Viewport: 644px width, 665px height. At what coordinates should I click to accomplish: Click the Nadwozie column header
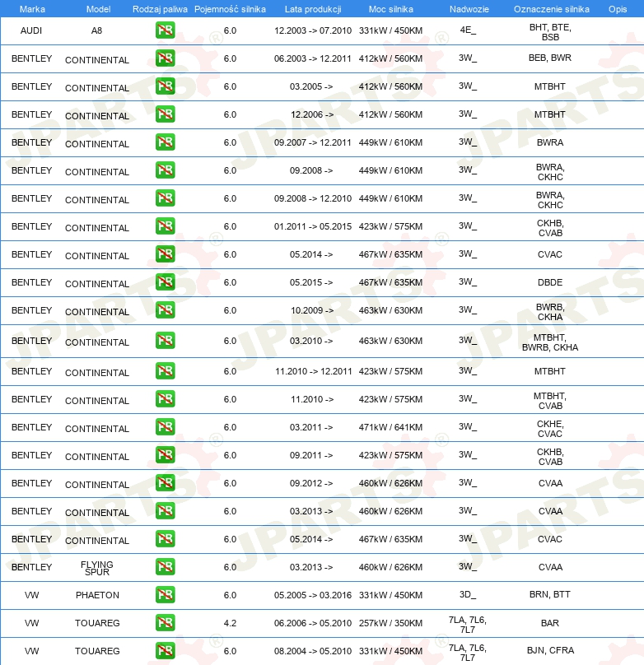coord(469,9)
